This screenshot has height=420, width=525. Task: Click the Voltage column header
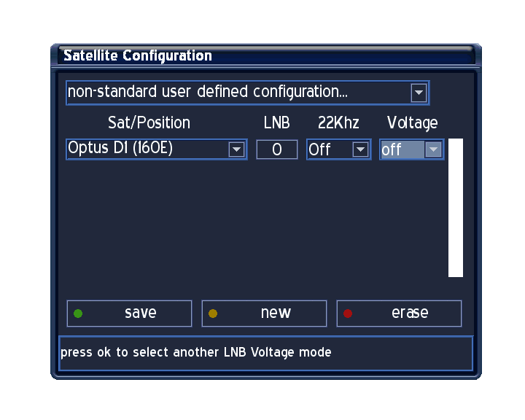[x=413, y=123]
